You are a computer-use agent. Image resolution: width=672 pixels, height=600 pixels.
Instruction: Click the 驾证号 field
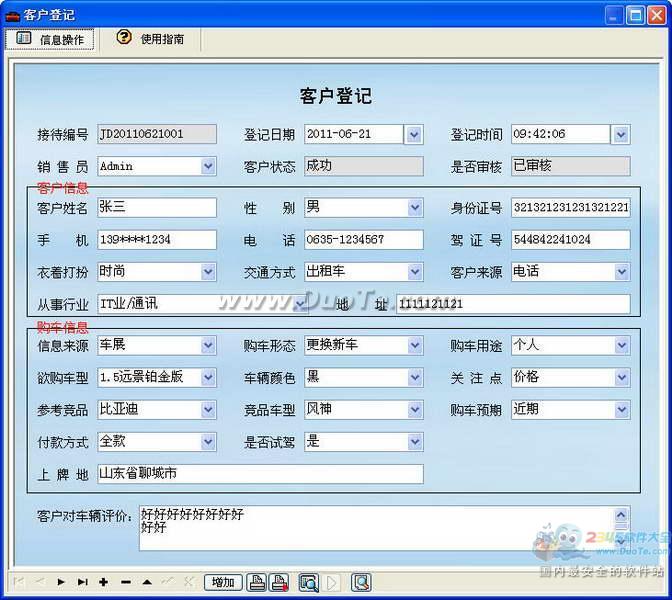point(570,240)
